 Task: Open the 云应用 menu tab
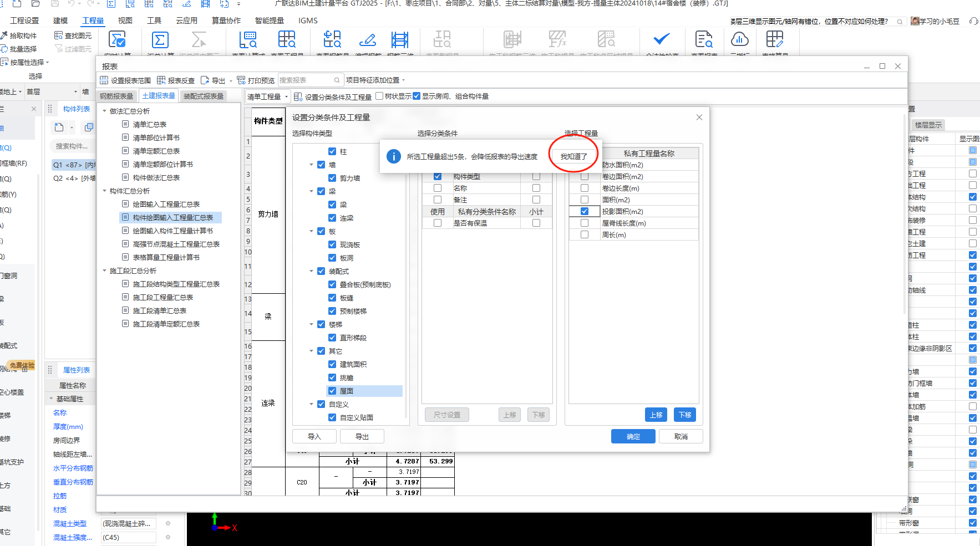point(187,21)
